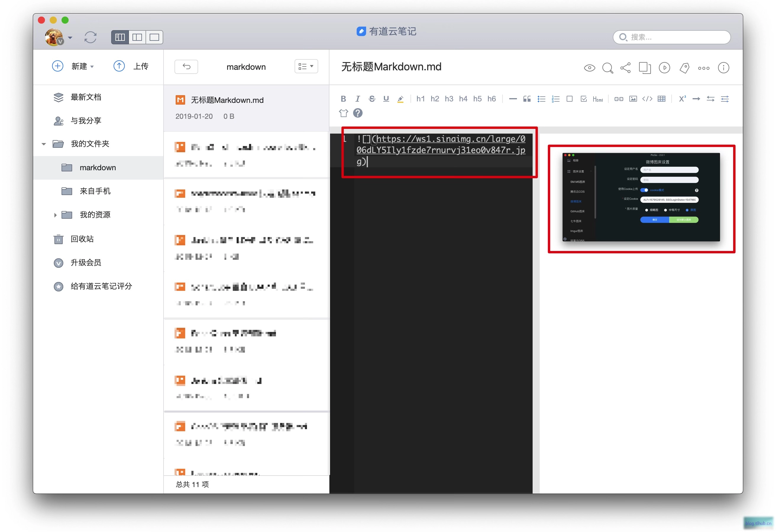Click the Html insert icon
776x532 pixels.
click(598, 99)
